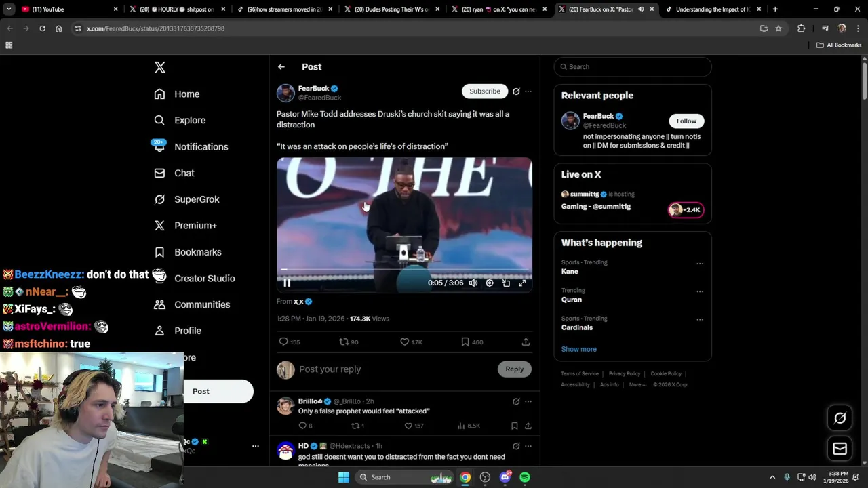Pause the video
Image resolution: width=868 pixels, height=488 pixels.
[287, 283]
